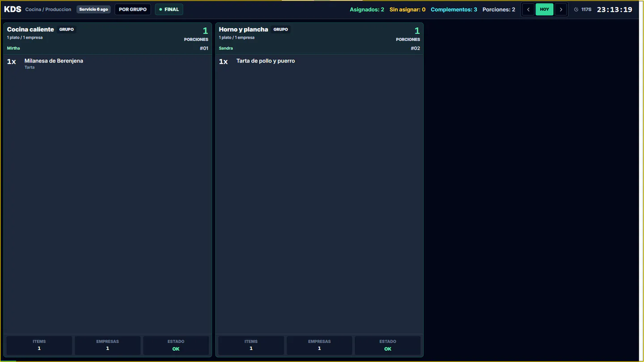Viewport: 644px width, 362px height.
Task: Click the Asignados: 2 counter
Action: coord(367,9)
